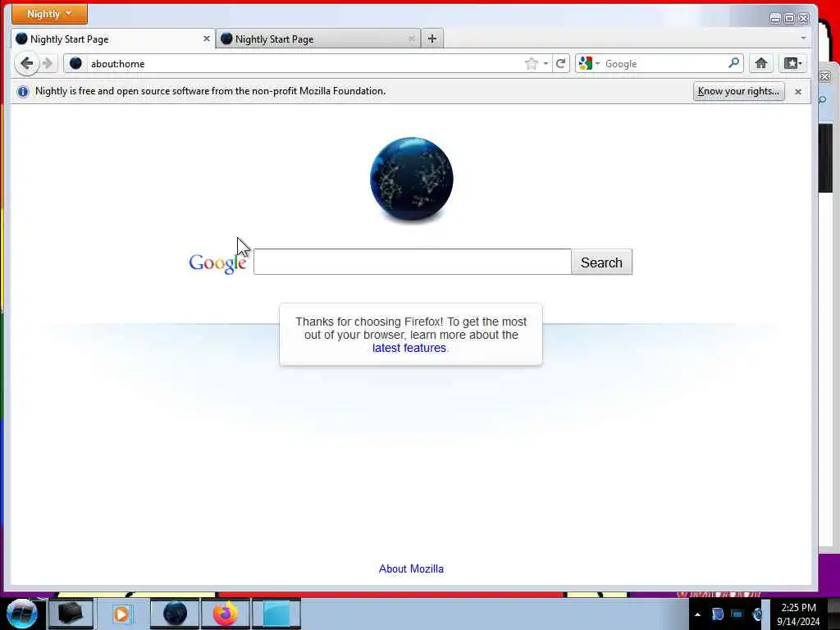Open the latest features link
The height and width of the screenshot is (630, 840).
pyautogui.click(x=409, y=348)
